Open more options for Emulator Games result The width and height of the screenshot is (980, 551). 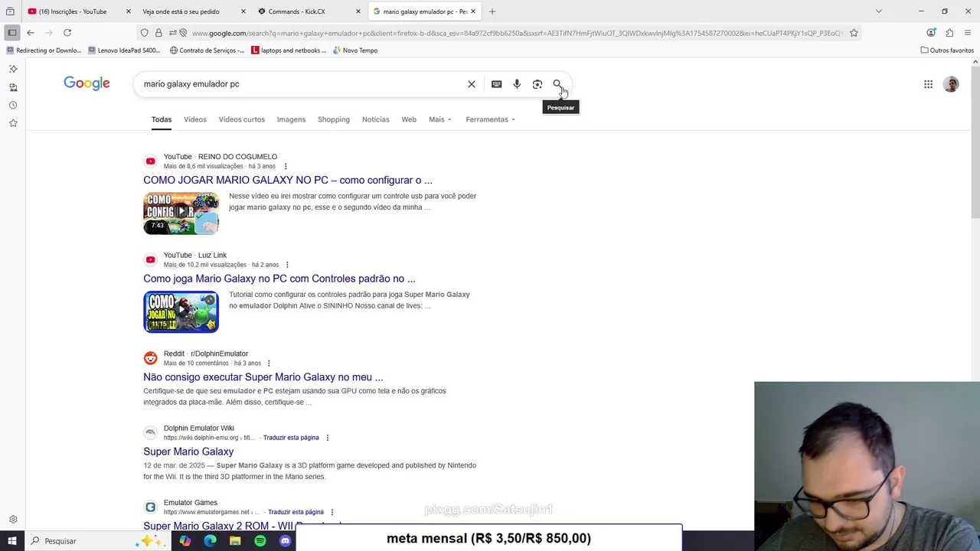coord(332,512)
